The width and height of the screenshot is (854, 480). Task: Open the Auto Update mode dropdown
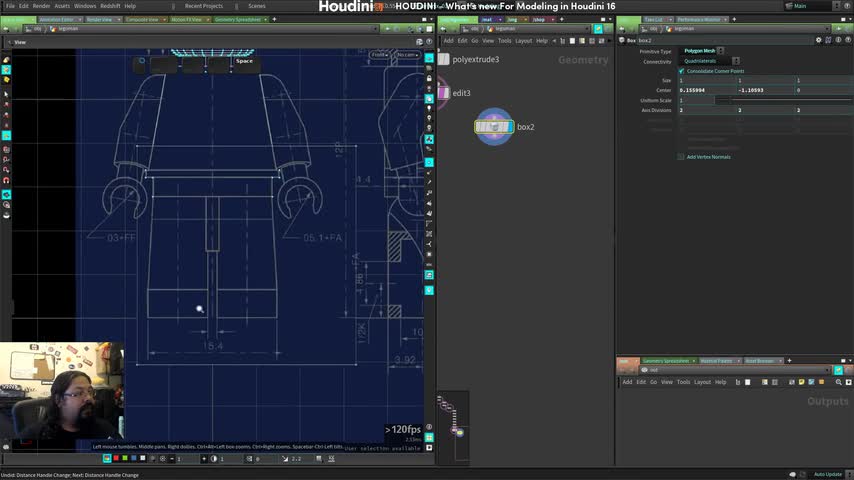tap(827, 475)
